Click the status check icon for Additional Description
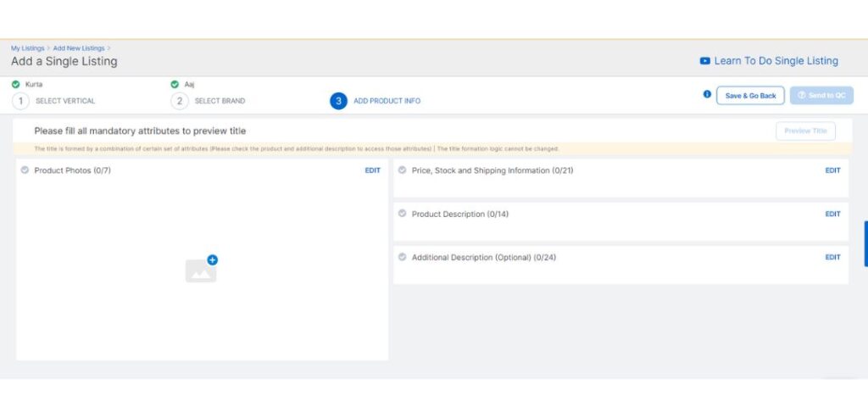Image resolution: width=868 pixels, height=418 pixels. coord(403,257)
